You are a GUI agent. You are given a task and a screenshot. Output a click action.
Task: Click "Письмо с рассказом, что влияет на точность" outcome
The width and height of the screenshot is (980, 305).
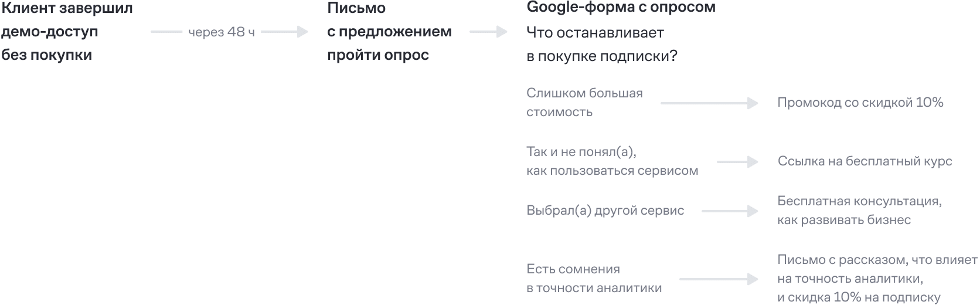877,279
